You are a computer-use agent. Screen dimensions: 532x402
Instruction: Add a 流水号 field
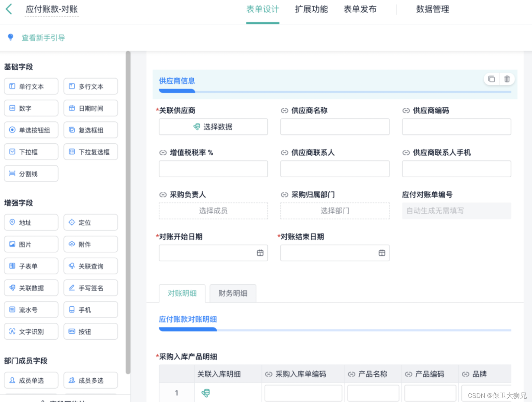pyautogui.click(x=31, y=310)
